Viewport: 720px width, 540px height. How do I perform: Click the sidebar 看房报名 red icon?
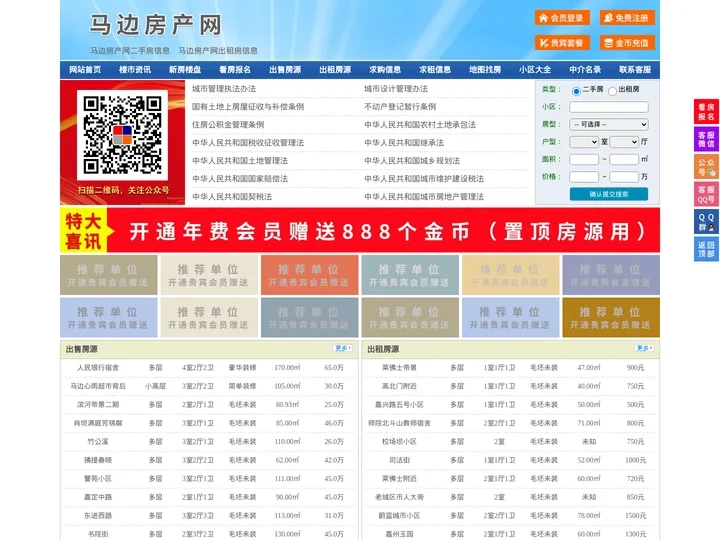point(706,112)
